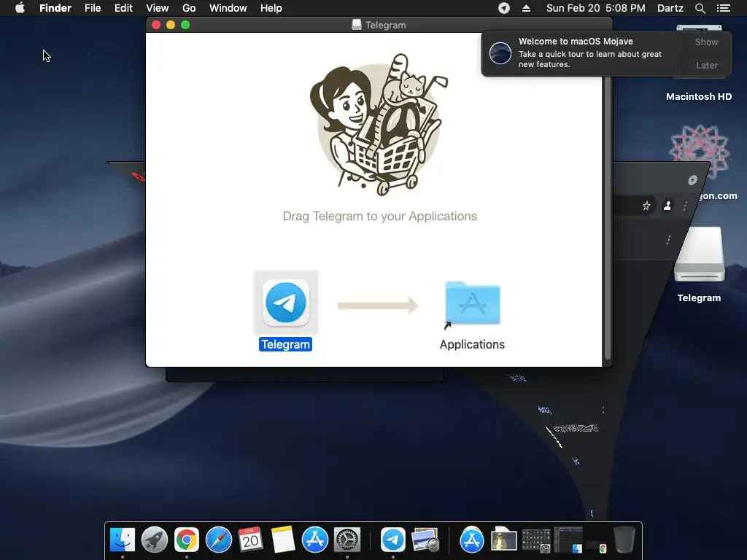Click the eject icon in menu bar
Image resolution: width=747 pixels, height=560 pixels.
coord(527,8)
